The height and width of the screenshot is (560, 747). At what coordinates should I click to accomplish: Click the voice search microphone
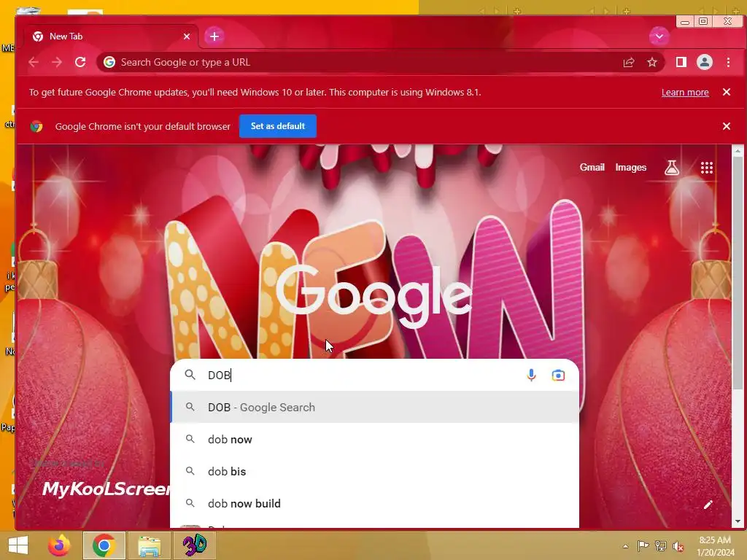pos(531,376)
